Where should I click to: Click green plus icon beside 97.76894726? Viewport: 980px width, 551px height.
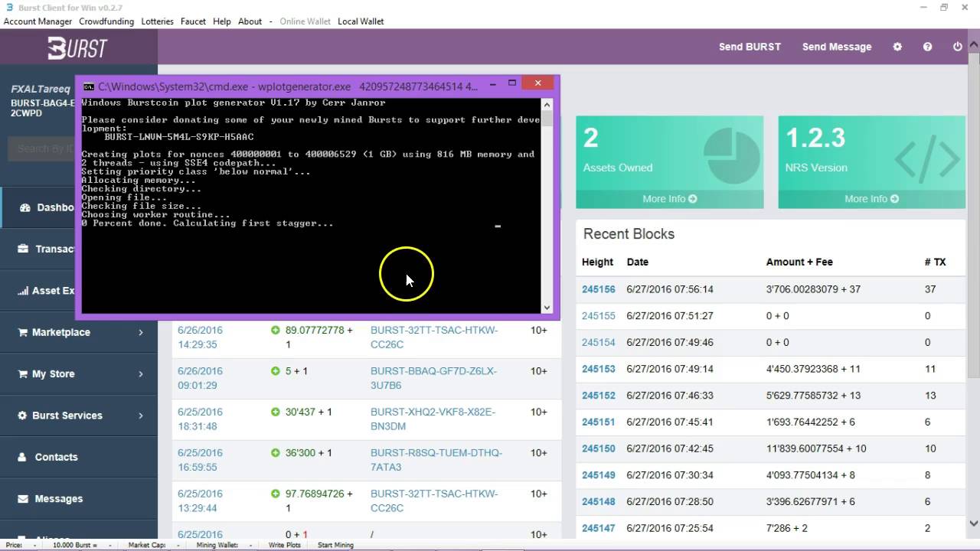point(276,494)
